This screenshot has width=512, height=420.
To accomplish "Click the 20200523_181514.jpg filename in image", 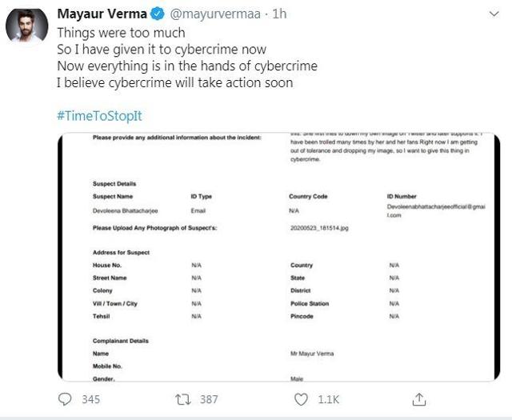I will coord(319,228).
